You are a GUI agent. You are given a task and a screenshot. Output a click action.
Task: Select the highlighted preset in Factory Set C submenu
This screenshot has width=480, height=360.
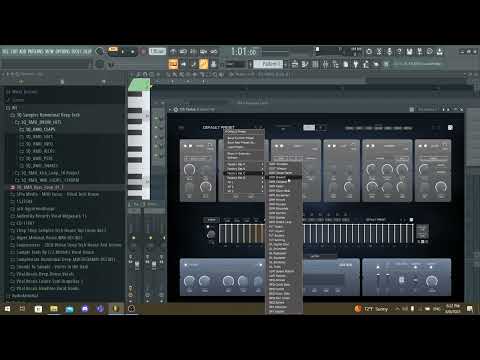point(284,177)
